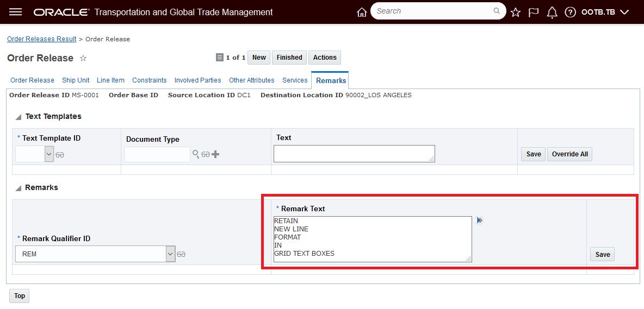
Task: Switch to the Line Item tab
Action: click(110, 80)
